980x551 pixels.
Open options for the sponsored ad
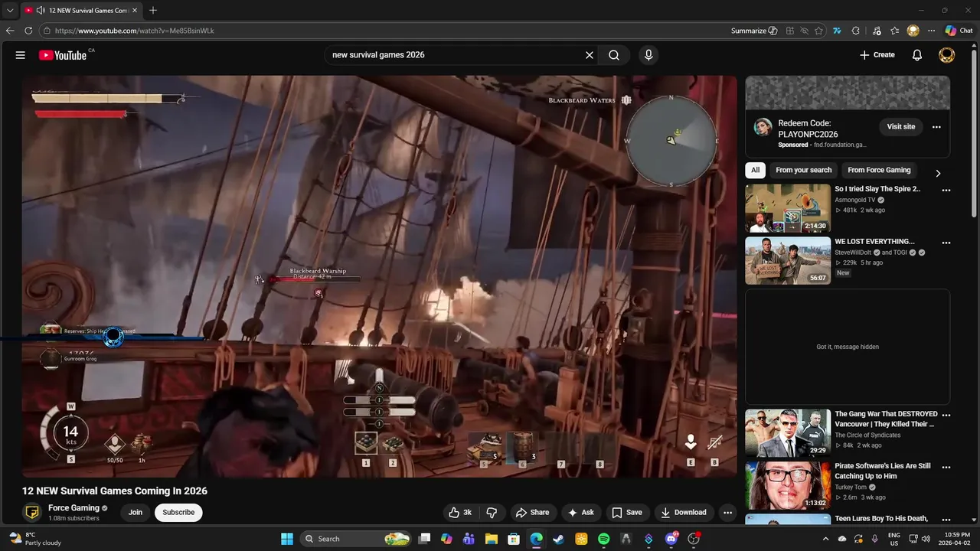pos(936,127)
